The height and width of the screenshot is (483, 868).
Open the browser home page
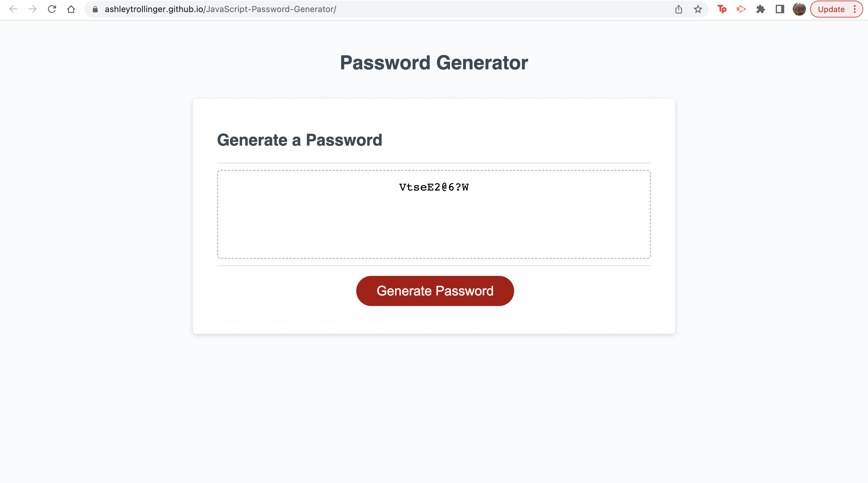click(71, 9)
